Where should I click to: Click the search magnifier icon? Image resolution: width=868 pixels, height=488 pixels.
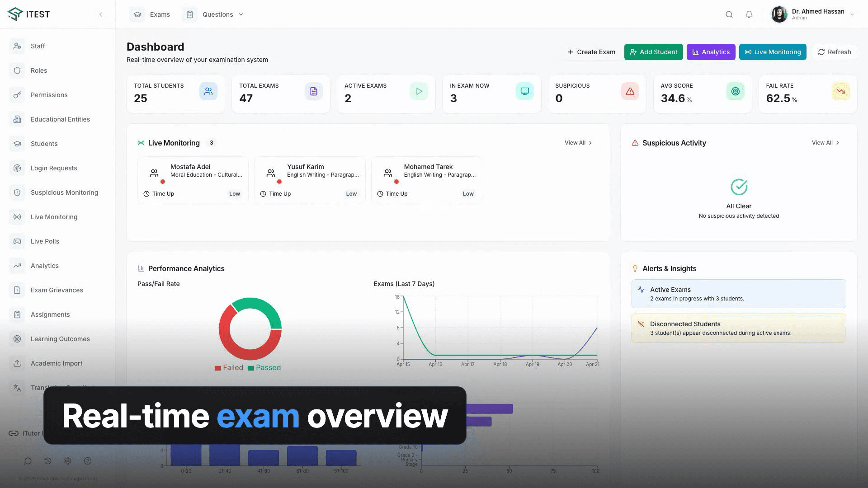729,14
